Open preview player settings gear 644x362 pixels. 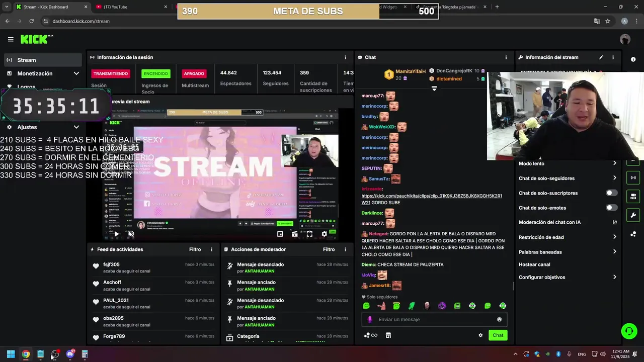pos(325,234)
